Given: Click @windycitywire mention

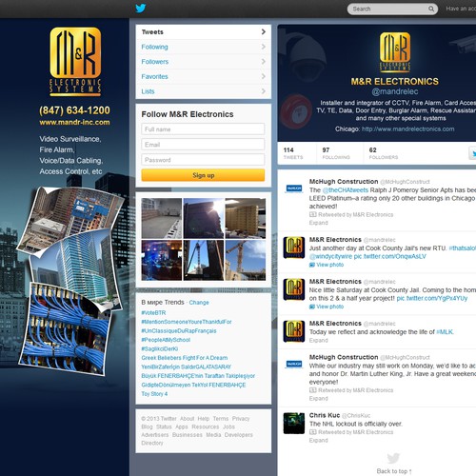Looking at the screenshot, I should pyautogui.click(x=330, y=256).
